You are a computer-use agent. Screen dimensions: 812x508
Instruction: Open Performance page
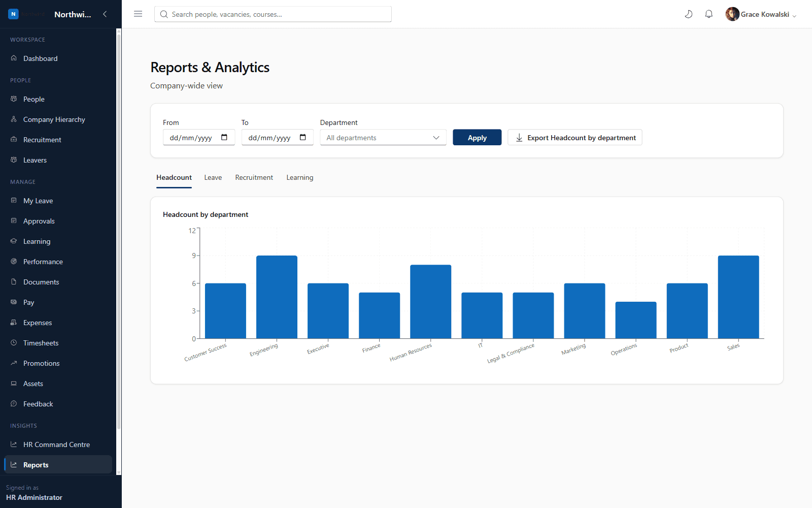point(58,262)
